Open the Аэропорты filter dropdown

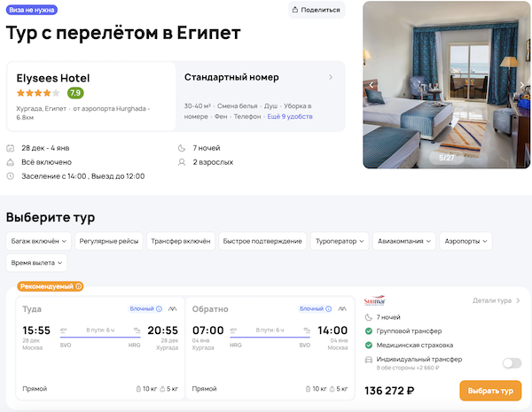click(x=465, y=241)
